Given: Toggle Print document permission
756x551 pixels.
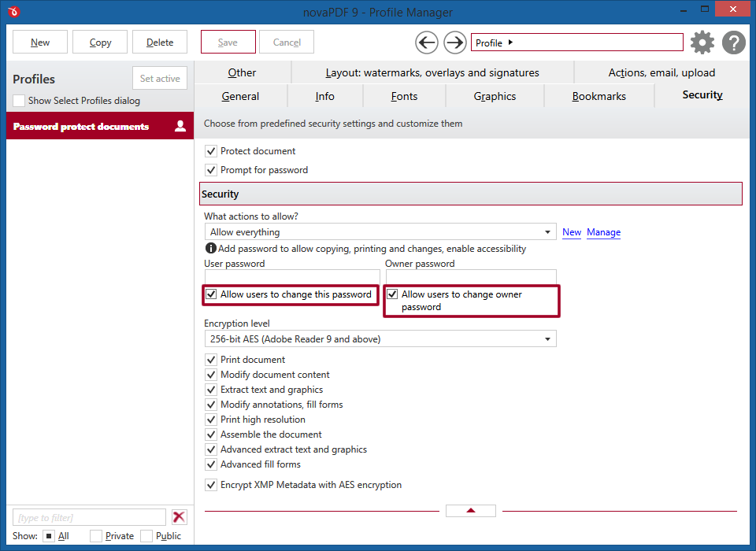Looking at the screenshot, I should (x=211, y=360).
